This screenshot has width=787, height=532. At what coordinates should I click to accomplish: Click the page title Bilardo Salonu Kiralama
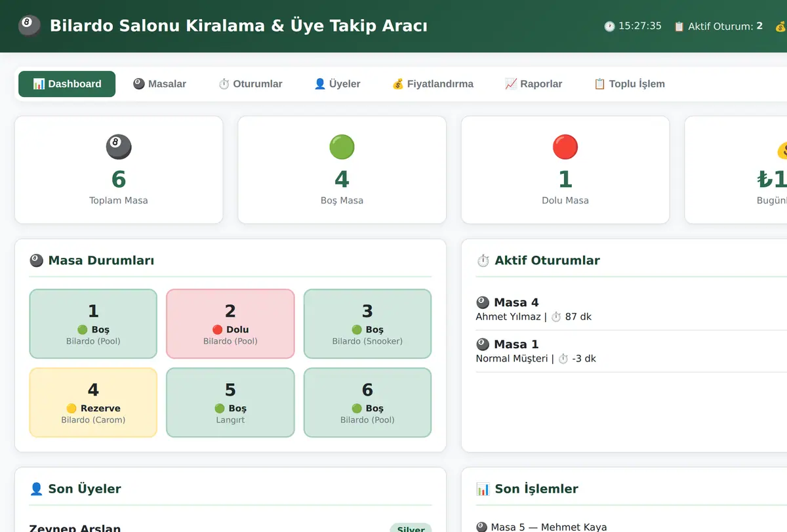pos(239,26)
